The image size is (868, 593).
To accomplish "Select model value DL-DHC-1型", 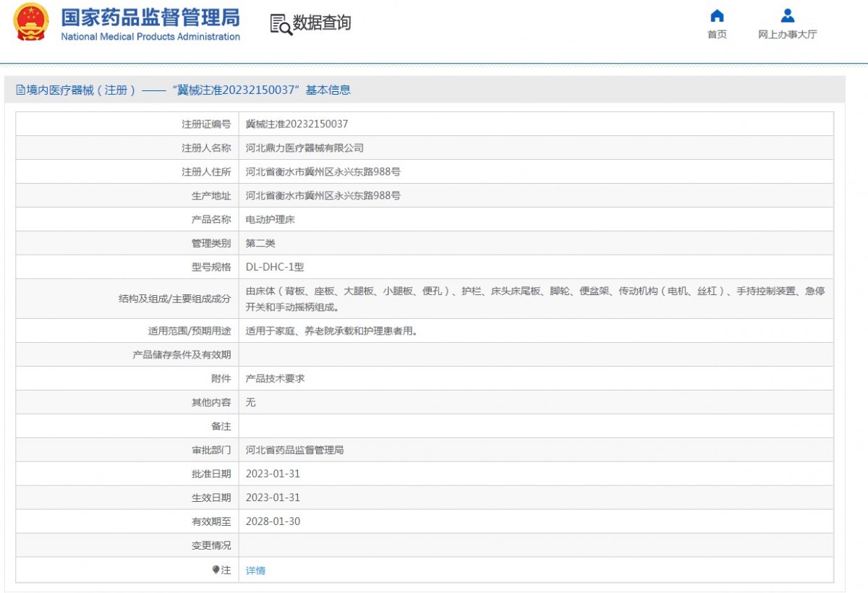I will tap(275, 267).
